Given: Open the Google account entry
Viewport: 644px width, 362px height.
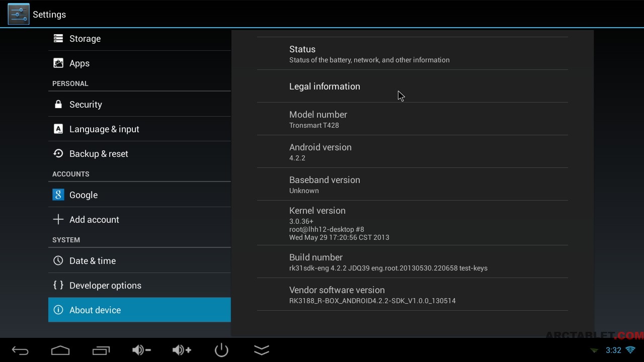Looking at the screenshot, I should (x=83, y=195).
